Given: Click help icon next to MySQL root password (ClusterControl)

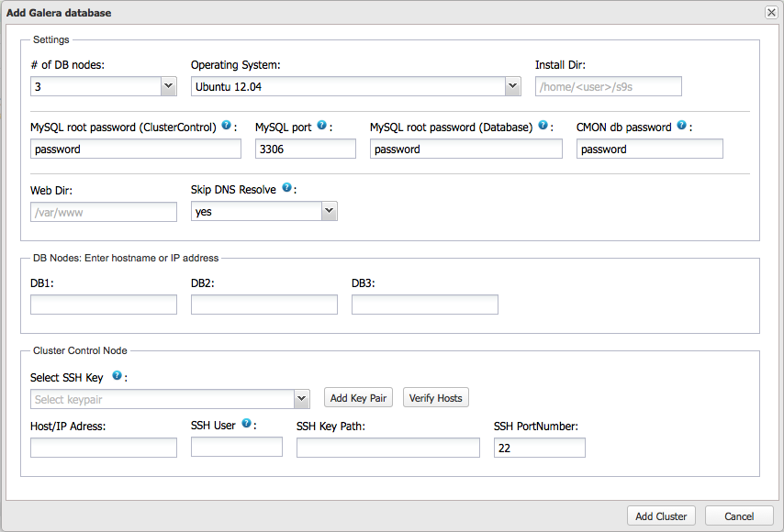Looking at the screenshot, I should tap(226, 126).
